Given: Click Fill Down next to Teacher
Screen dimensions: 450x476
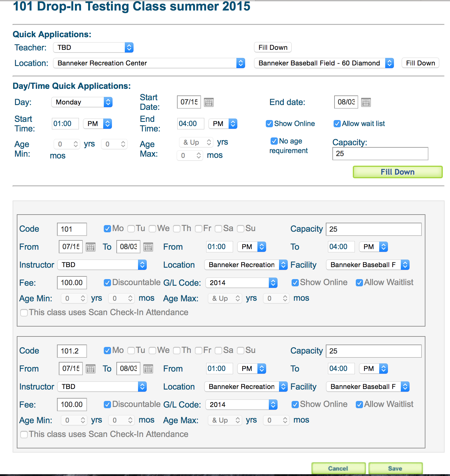Looking at the screenshot, I should (x=273, y=47).
